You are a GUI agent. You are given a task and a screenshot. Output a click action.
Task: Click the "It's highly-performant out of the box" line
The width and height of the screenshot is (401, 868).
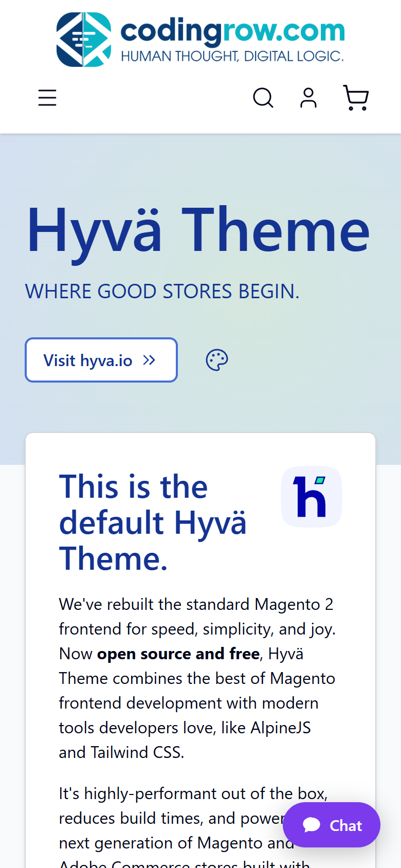[193, 793]
